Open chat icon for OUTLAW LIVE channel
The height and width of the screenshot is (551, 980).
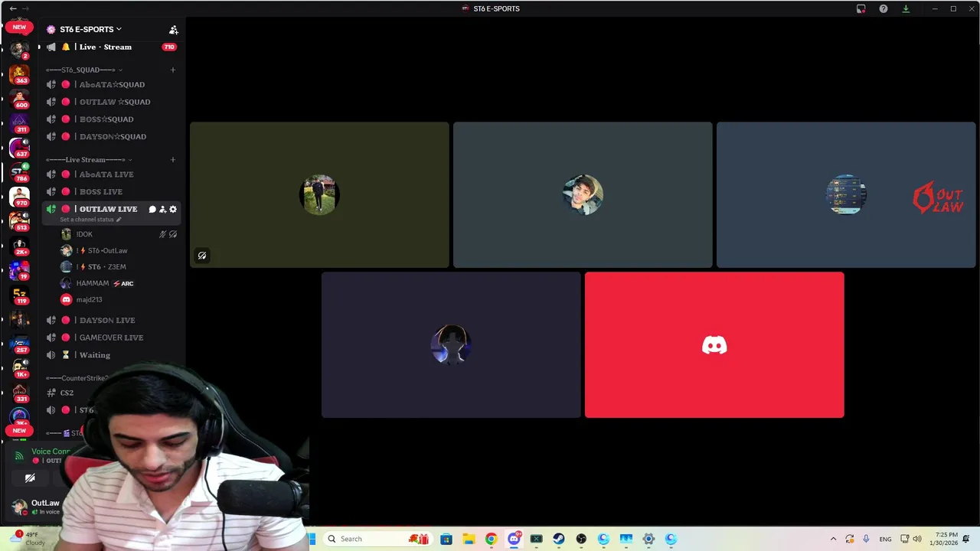tap(152, 209)
